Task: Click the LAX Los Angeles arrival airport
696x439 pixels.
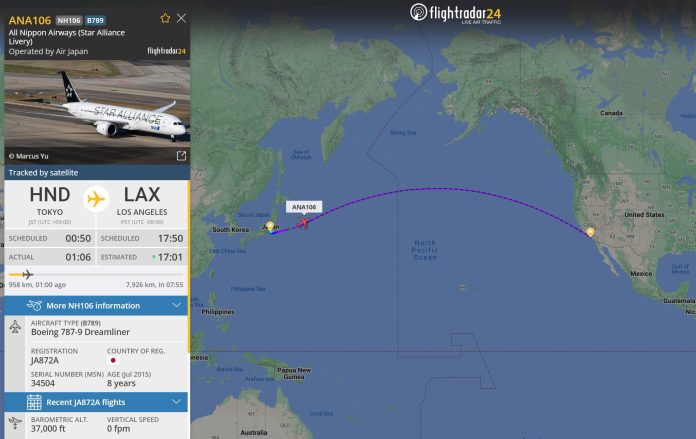Action: [142, 204]
